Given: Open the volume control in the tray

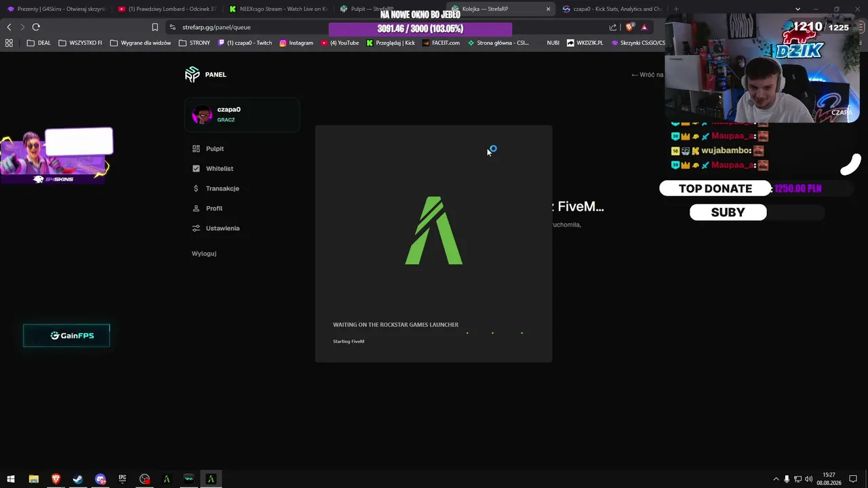Looking at the screenshot, I should click(808, 479).
